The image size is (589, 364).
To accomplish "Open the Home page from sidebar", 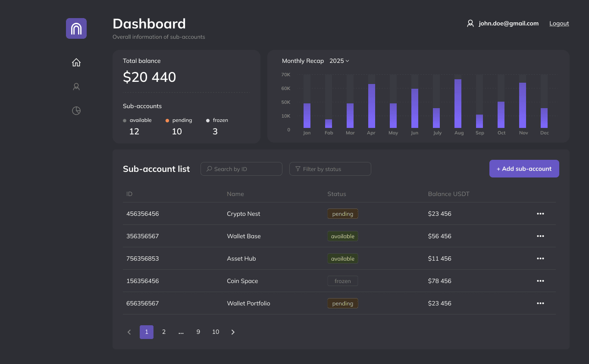I will point(76,62).
